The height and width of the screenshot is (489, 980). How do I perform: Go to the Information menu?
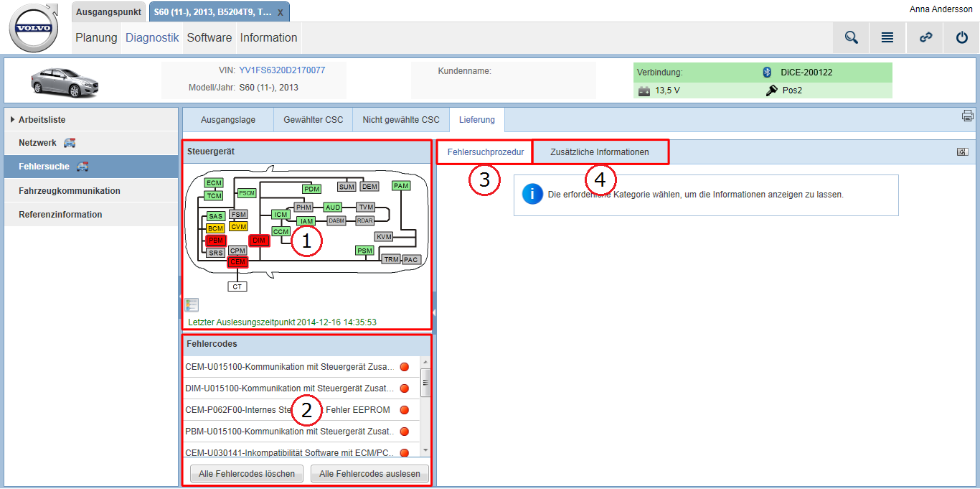268,38
